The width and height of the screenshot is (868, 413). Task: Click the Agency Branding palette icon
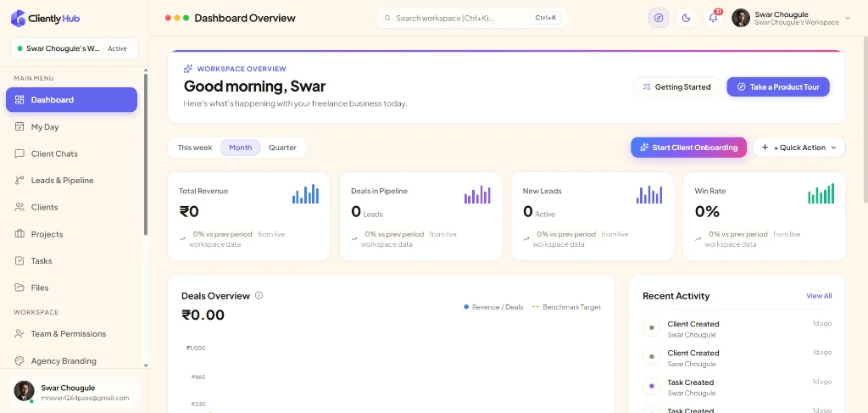tap(19, 361)
